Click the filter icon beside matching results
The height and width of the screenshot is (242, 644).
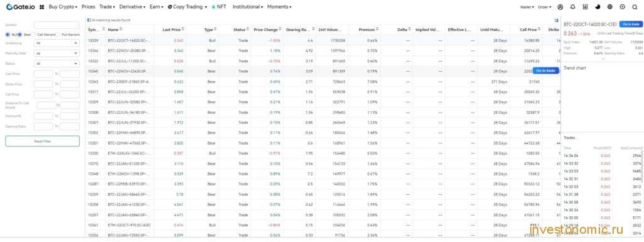click(x=89, y=20)
